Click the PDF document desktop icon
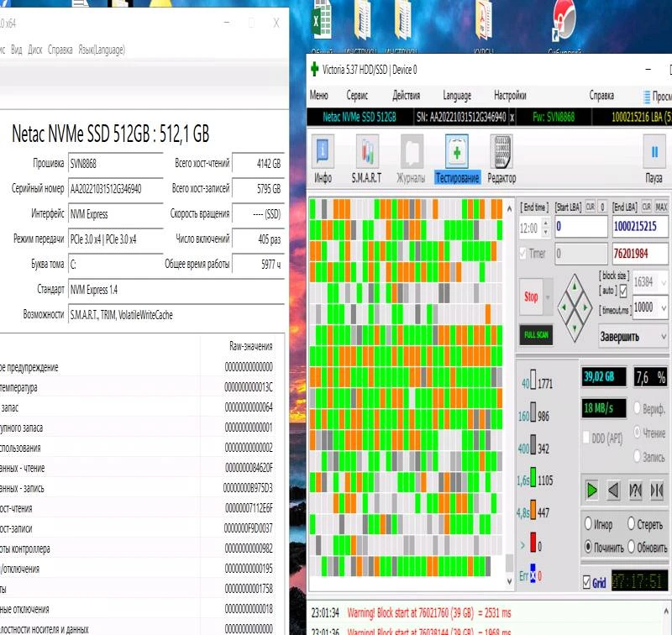672x635 pixels. 484,20
